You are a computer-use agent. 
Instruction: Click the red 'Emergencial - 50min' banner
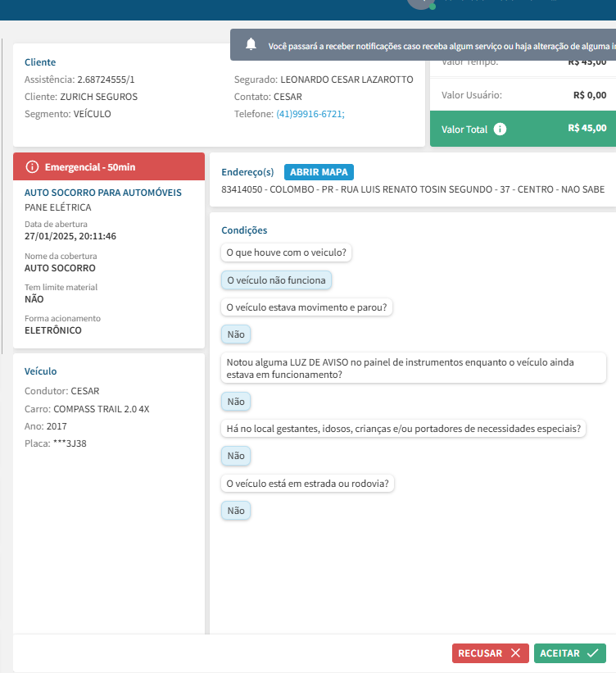[109, 167]
